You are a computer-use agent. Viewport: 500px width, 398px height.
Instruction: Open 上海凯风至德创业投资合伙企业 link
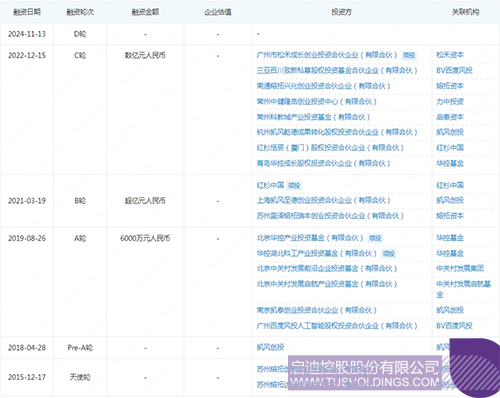point(323,200)
